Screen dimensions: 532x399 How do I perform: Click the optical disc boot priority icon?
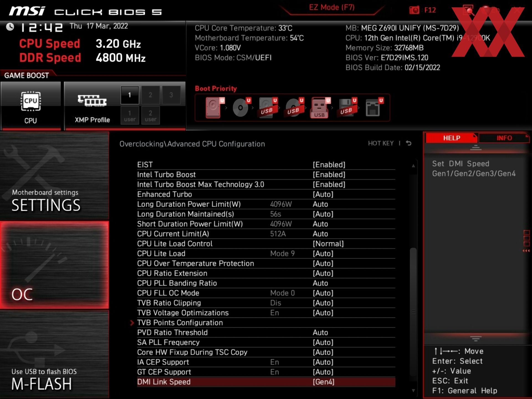tap(242, 108)
